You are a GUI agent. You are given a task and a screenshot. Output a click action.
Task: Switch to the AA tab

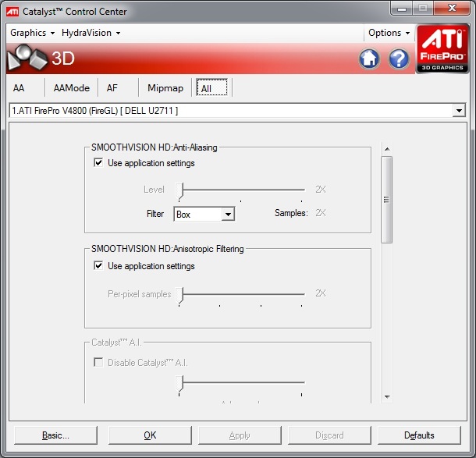tap(19, 88)
